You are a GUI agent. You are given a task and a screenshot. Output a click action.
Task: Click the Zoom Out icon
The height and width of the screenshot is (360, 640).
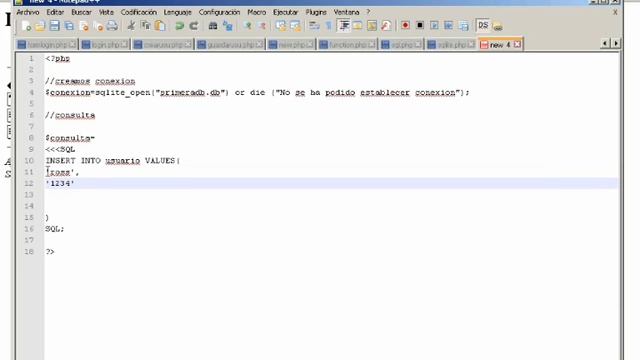[262, 26]
